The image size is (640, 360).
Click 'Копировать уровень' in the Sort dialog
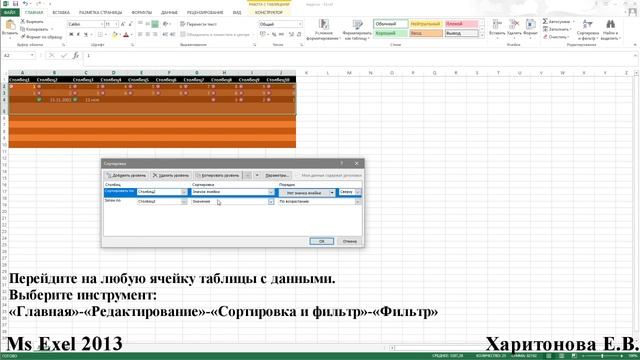tap(218, 175)
